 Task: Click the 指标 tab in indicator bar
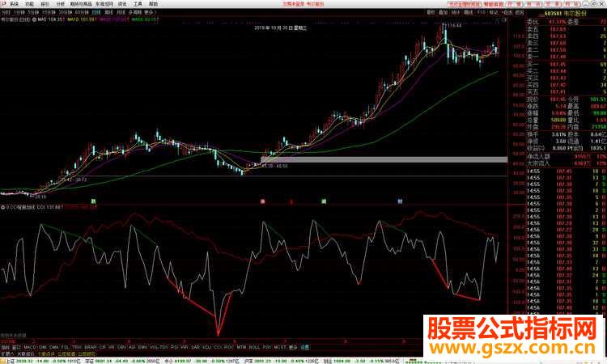pos(5,347)
